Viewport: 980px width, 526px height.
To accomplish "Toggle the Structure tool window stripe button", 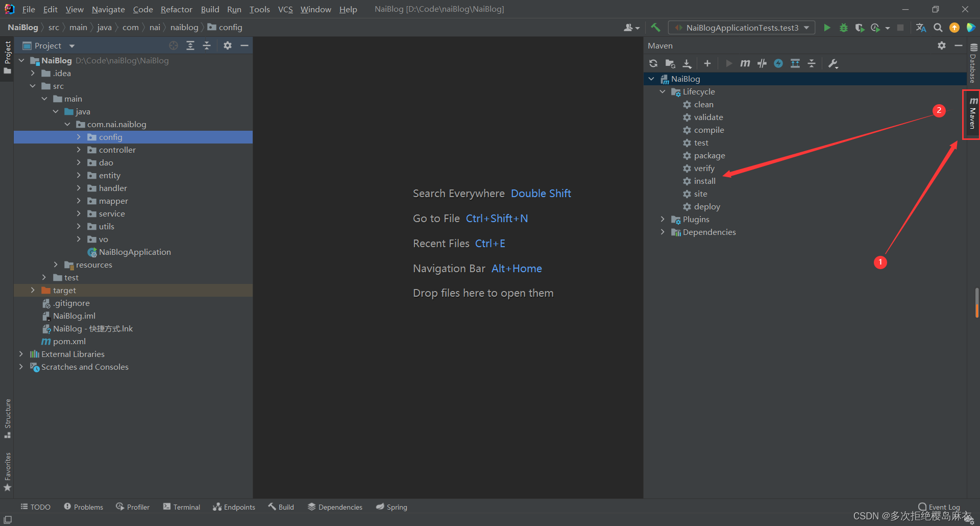I will pyautogui.click(x=7, y=418).
